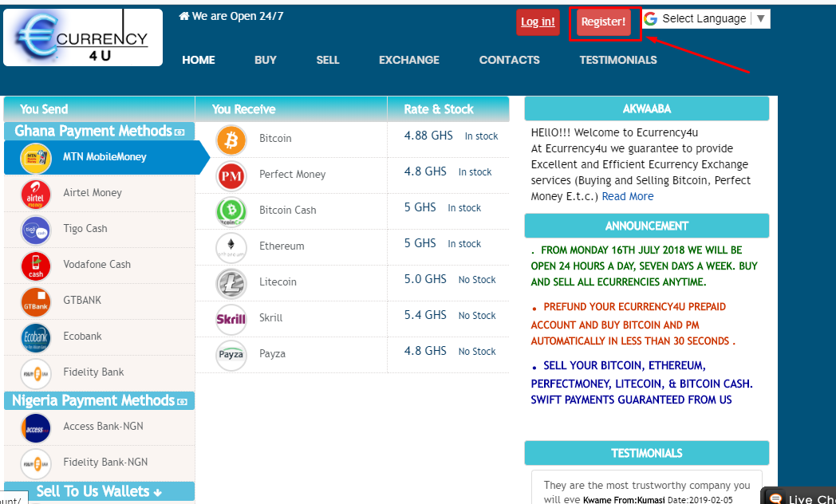Collapse Ghana Payment Methods section
This screenshot has width=836, height=504.
coord(99,131)
